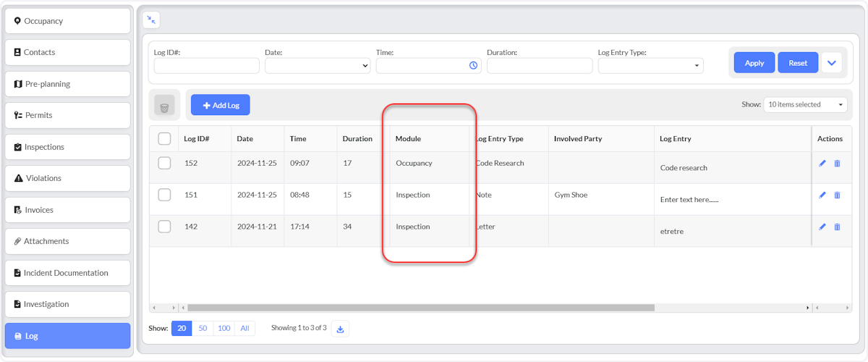Click the horizontal table scrollbar thumb
The width and height of the screenshot is (868, 362).
[421, 308]
